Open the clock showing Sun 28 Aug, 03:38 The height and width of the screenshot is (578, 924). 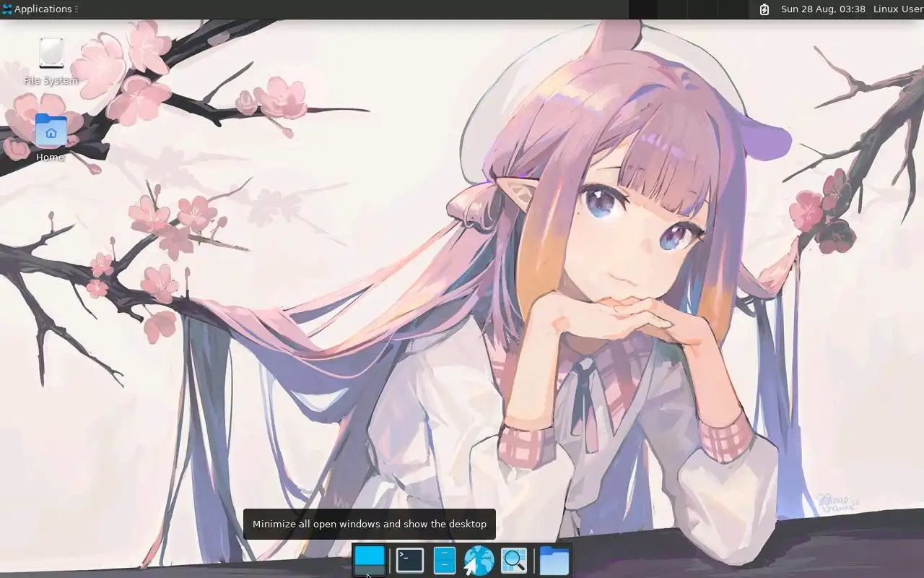click(x=823, y=9)
